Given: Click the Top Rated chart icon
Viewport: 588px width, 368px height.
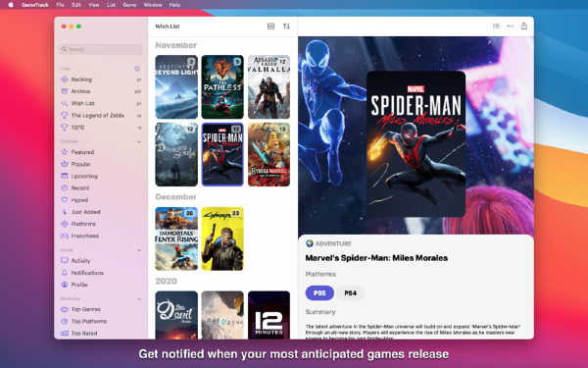Looking at the screenshot, I should (65, 333).
